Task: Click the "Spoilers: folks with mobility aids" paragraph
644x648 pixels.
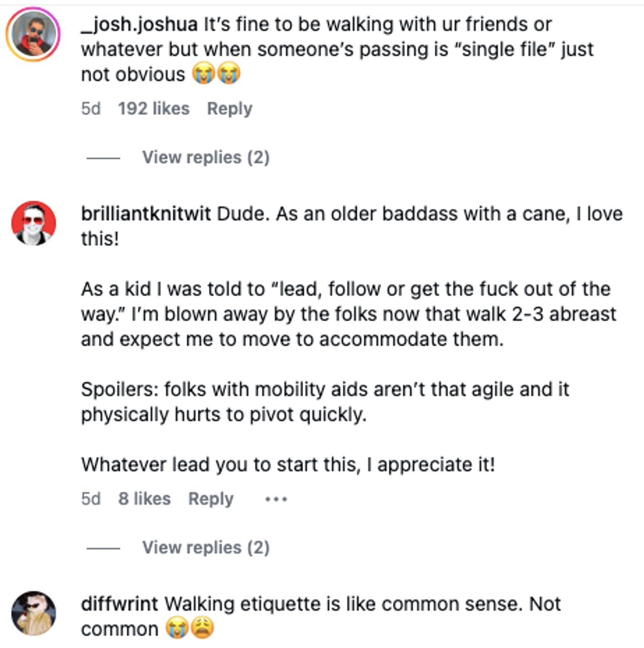Action: 325,402
